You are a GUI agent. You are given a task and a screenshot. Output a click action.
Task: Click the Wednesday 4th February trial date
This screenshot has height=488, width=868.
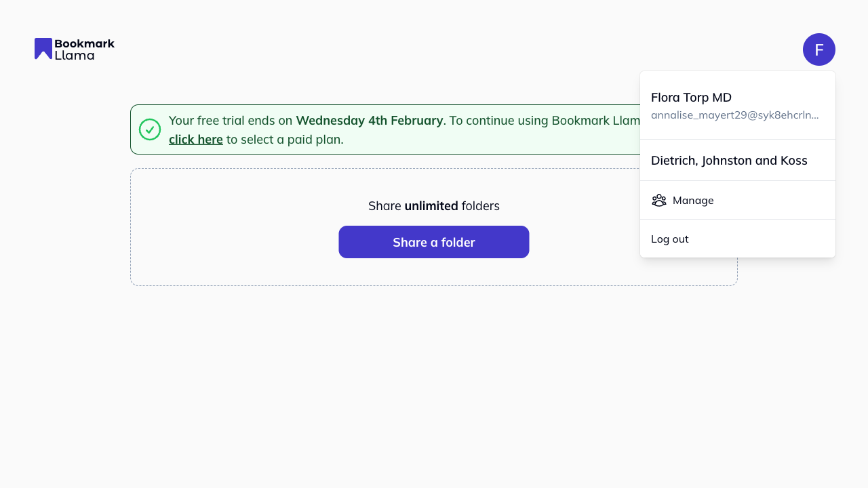coord(370,121)
